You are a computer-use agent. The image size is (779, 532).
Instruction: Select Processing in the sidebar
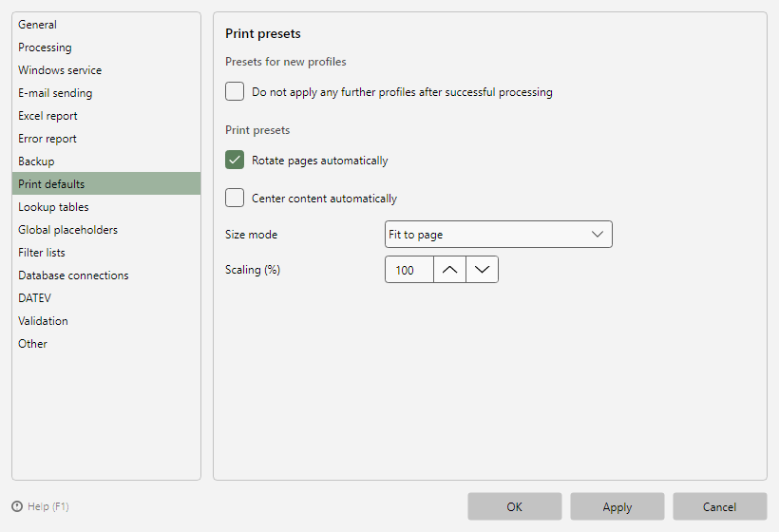(106, 47)
